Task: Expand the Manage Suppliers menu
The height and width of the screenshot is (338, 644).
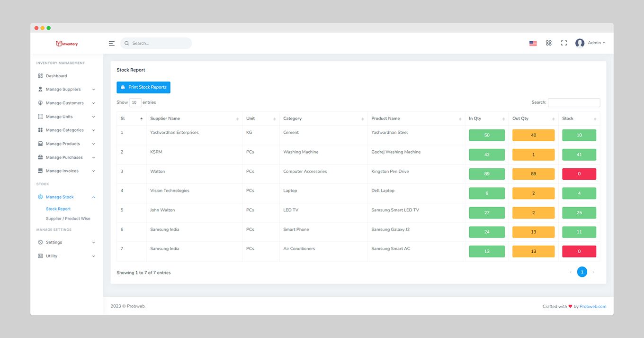Action: 66,89
